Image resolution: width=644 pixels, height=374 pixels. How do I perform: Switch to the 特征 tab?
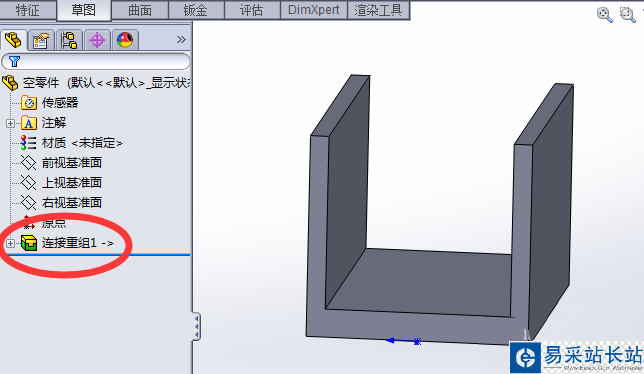28,10
